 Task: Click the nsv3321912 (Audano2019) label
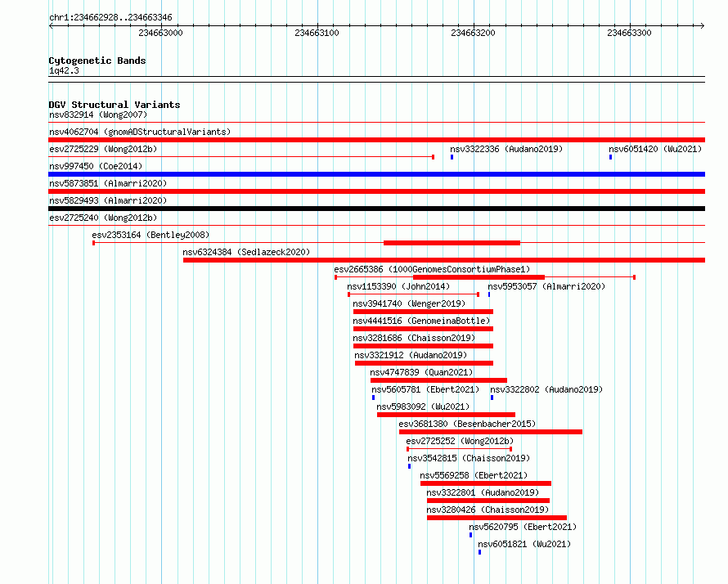coord(411,355)
